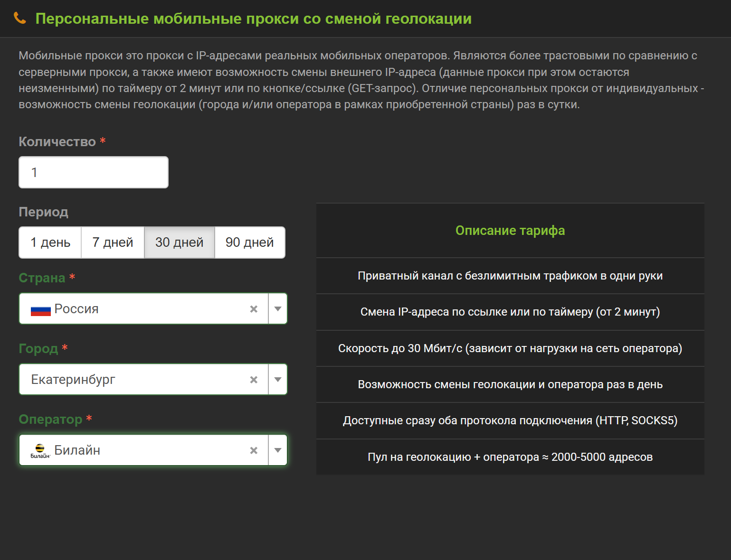Image resolution: width=731 pixels, height=560 pixels.
Task: Click the page title about mobile proxies
Action: [x=253, y=19]
